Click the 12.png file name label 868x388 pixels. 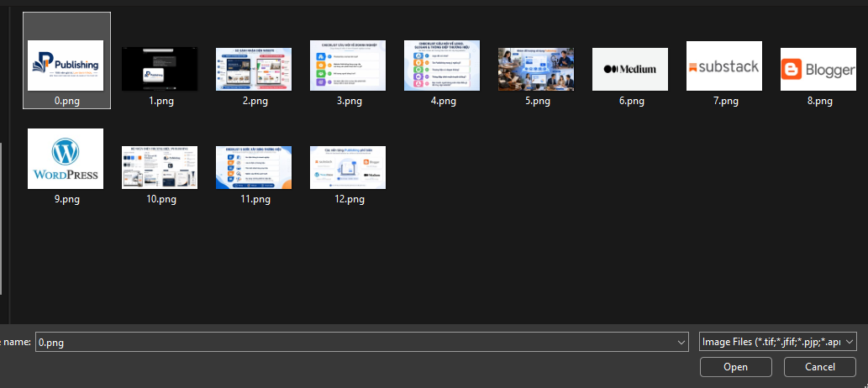click(348, 200)
